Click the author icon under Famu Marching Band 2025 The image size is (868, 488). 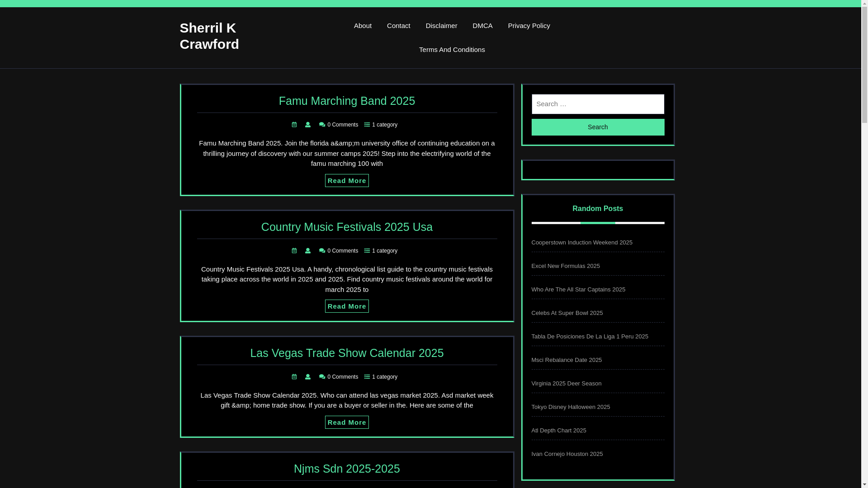pos(308,125)
